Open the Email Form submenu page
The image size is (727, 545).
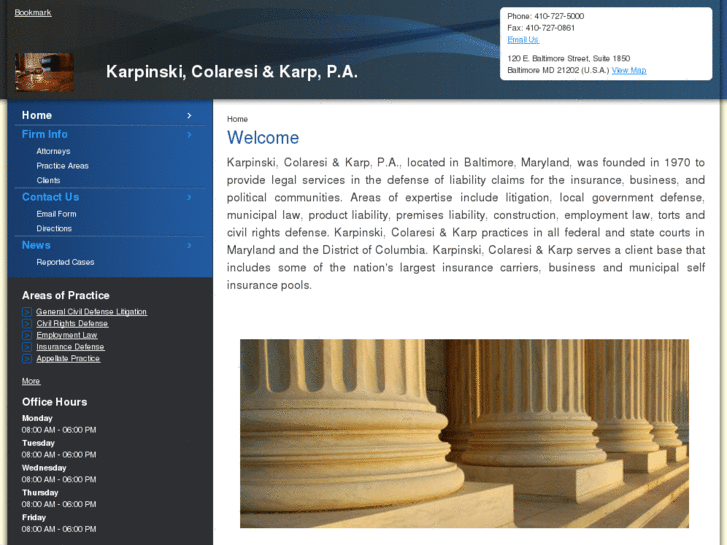pyautogui.click(x=56, y=214)
